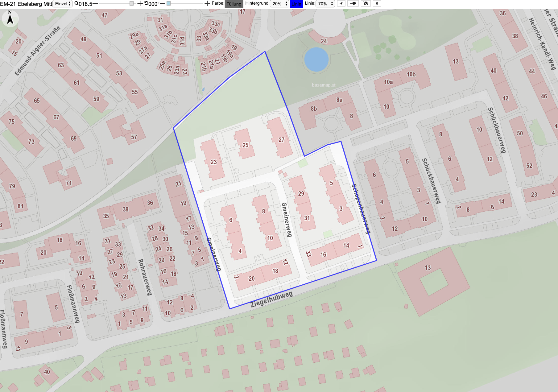Click the zoom slider handle

click(x=132, y=3)
